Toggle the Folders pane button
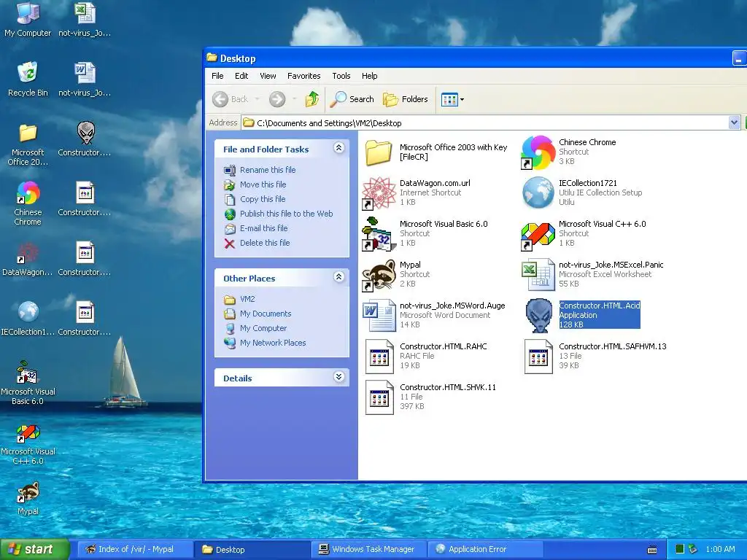 tap(406, 99)
